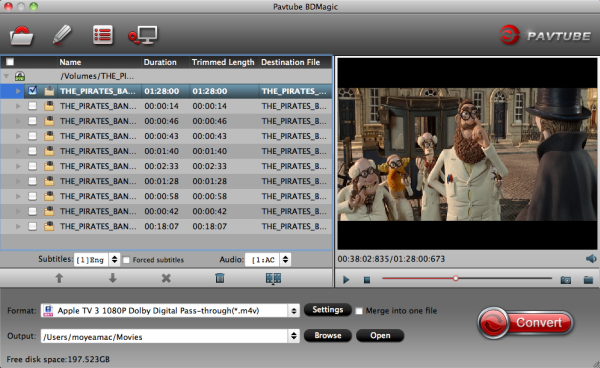Click the Destination File column header
This screenshot has width=600, height=368.
click(x=290, y=62)
